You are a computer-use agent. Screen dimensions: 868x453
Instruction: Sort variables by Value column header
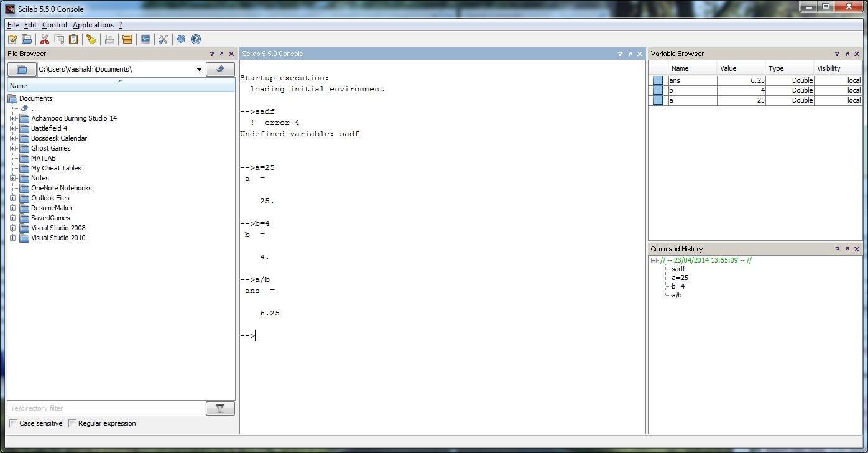741,68
